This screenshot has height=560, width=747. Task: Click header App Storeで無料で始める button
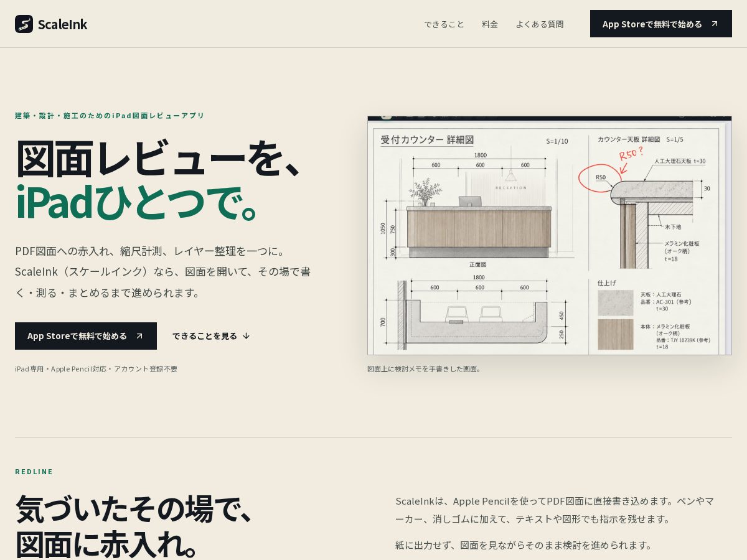click(661, 24)
